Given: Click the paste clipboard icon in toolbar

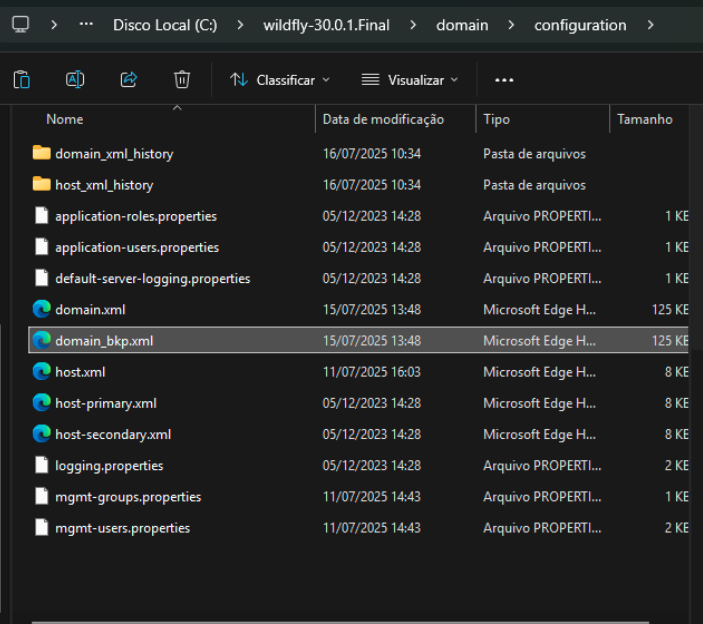Looking at the screenshot, I should tap(22, 79).
